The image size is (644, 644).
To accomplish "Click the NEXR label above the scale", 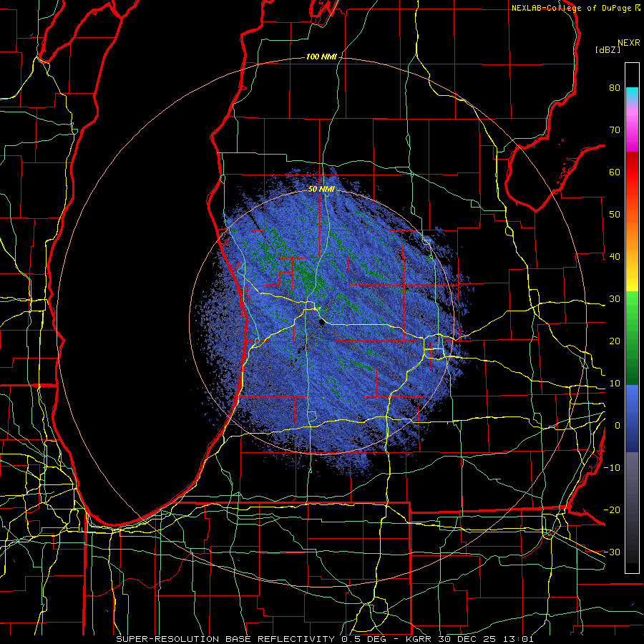I will point(629,43).
